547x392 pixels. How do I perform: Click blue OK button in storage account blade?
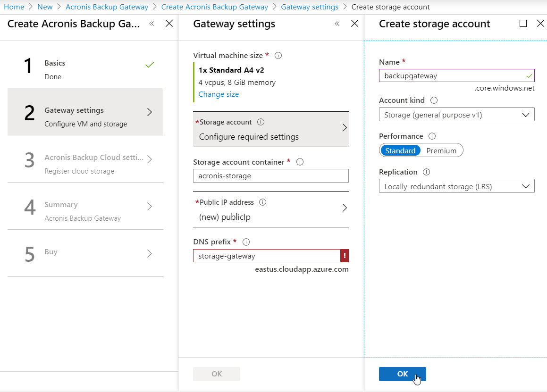(x=402, y=374)
